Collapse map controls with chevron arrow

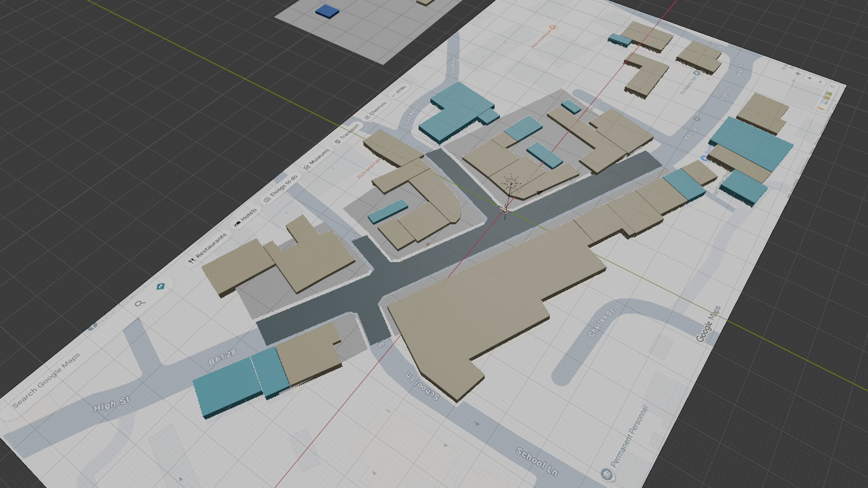[x=832, y=86]
